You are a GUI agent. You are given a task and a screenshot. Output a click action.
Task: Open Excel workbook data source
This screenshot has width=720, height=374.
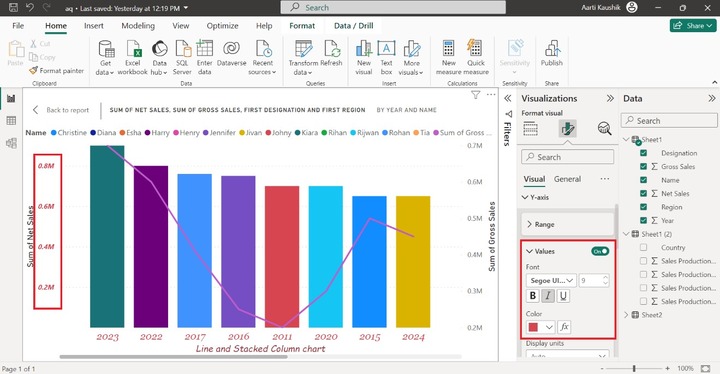(133, 57)
